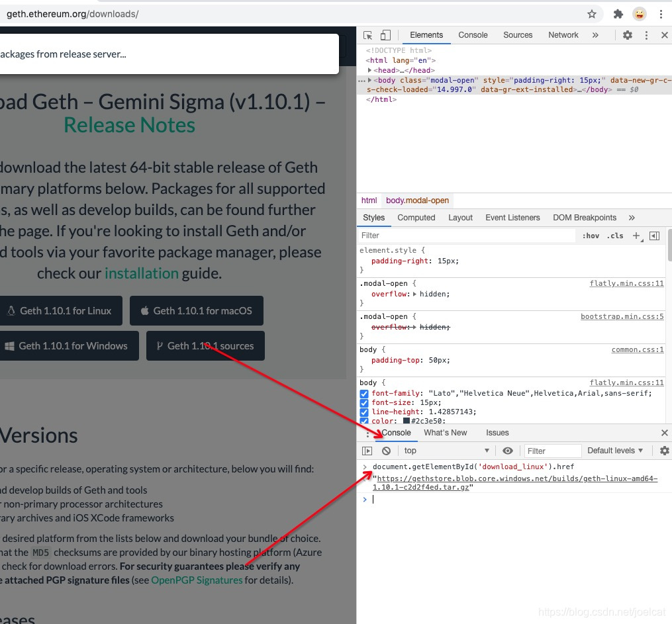Close the console drawer

pyautogui.click(x=664, y=433)
